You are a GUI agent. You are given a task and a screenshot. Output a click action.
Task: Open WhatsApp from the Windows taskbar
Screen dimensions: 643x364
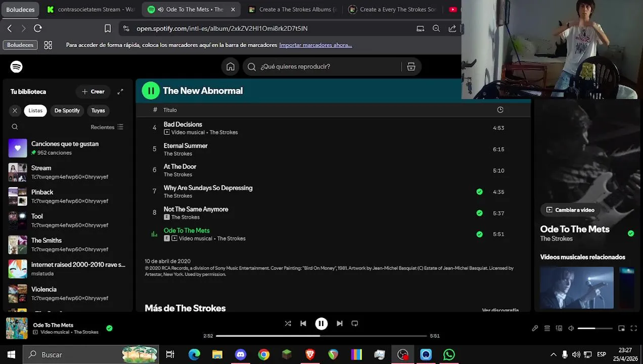449,355
